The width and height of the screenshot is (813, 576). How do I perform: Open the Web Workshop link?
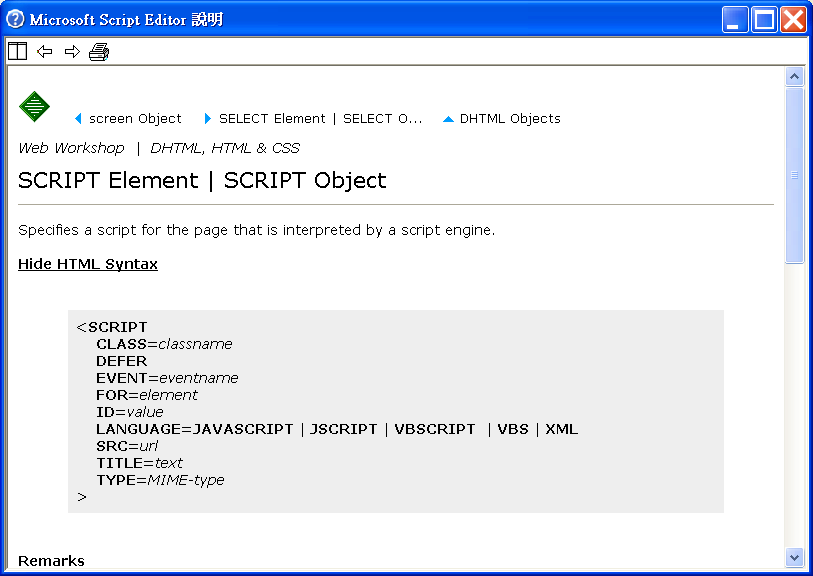coord(71,148)
